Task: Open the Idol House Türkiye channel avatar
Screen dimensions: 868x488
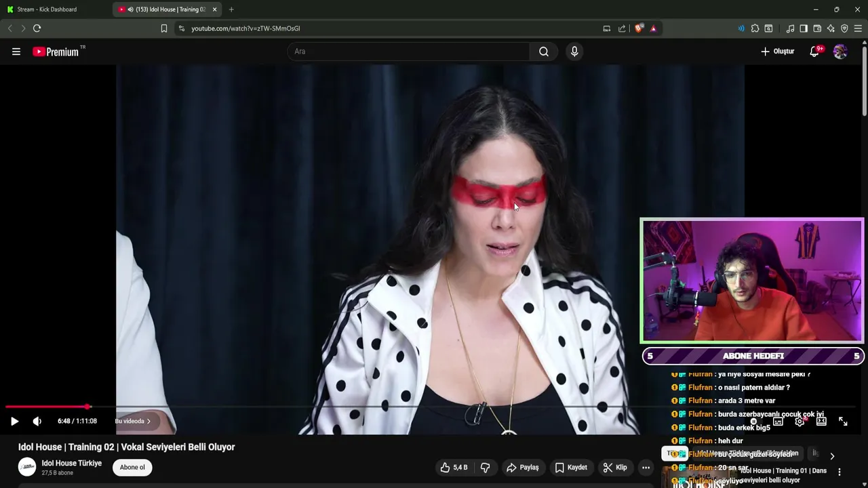Action: click(27, 467)
